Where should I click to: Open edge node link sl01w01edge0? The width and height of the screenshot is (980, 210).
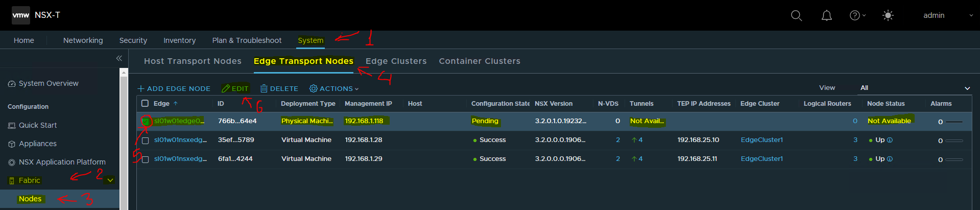[179, 121]
